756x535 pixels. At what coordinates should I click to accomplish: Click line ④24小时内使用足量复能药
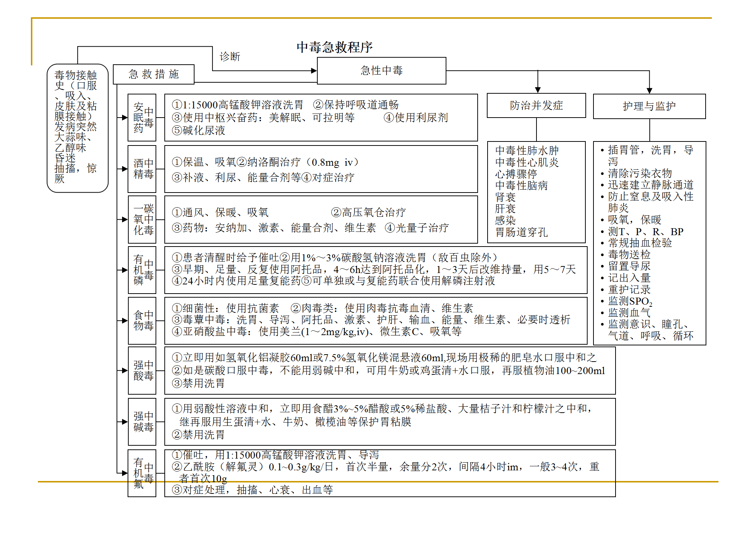(334, 281)
